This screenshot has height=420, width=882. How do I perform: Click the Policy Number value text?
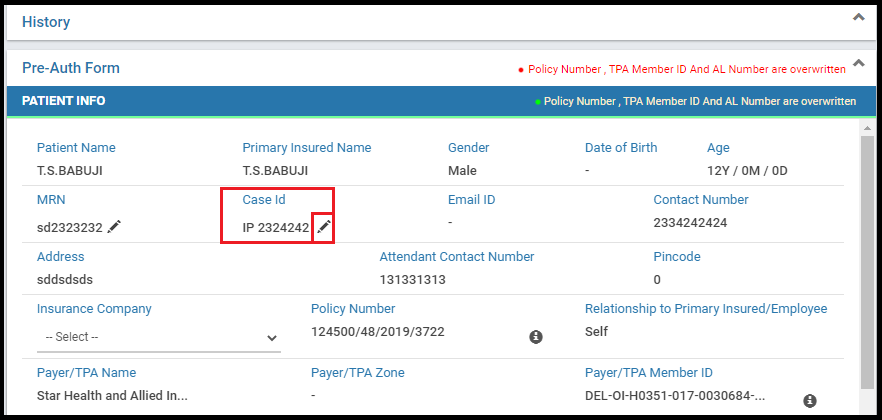[377, 332]
